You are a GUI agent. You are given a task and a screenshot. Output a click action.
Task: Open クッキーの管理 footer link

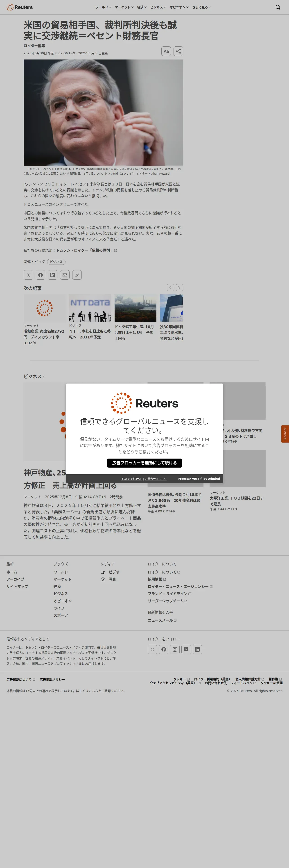pyautogui.click(x=271, y=683)
